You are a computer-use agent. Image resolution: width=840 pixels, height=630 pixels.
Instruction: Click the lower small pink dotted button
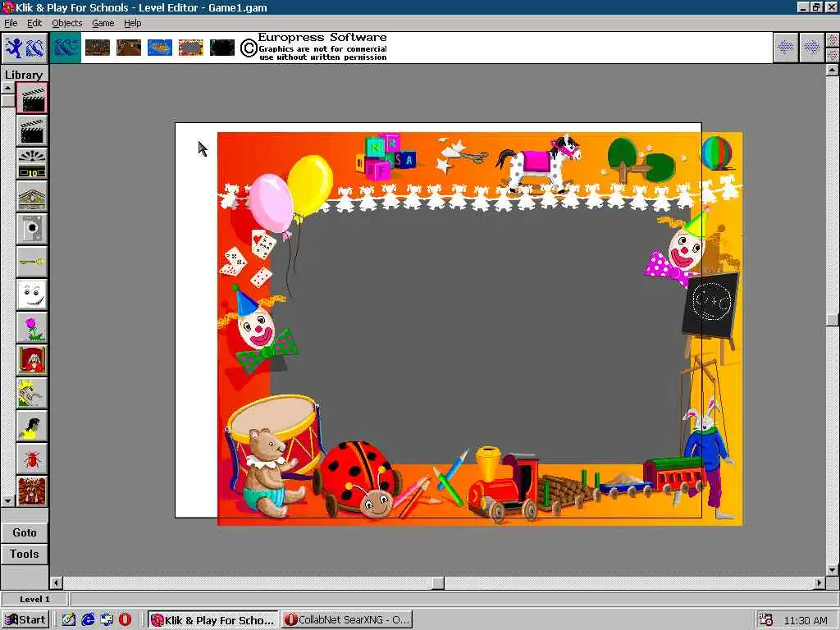[833, 55]
